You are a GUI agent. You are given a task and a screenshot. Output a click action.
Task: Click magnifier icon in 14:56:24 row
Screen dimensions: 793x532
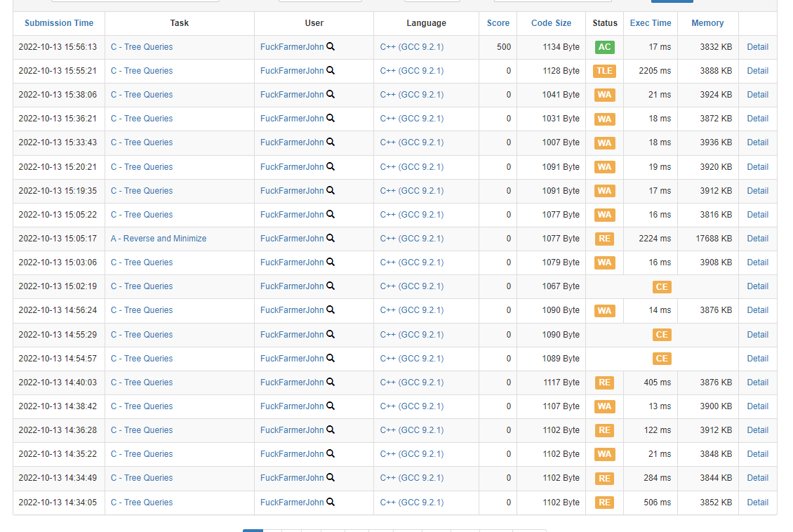point(331,310)
